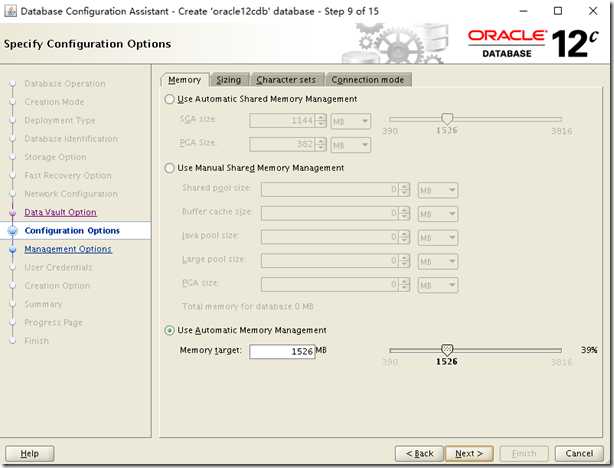The image size is (614, 468).
Task: Click the Network Configuration step label
Action: coord(71,194)
